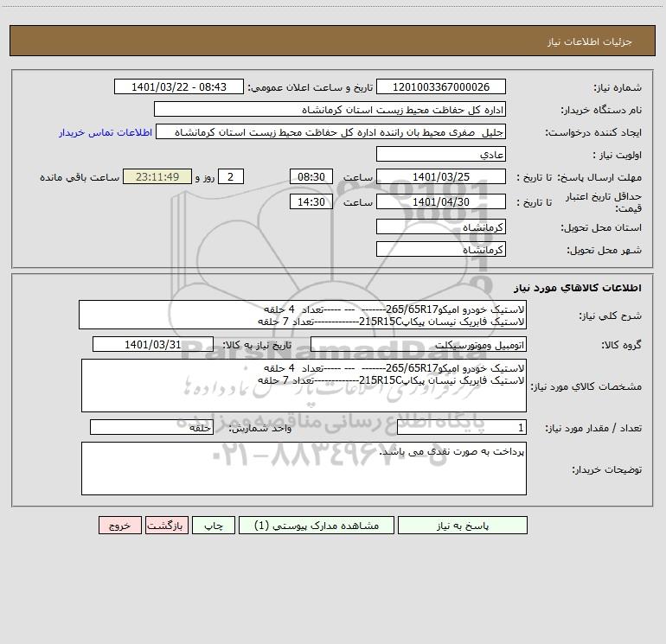Click label 'مهلت ارسال پاسخ: تا تاریخ'
The image size is (666, 644).
[579, 177]
